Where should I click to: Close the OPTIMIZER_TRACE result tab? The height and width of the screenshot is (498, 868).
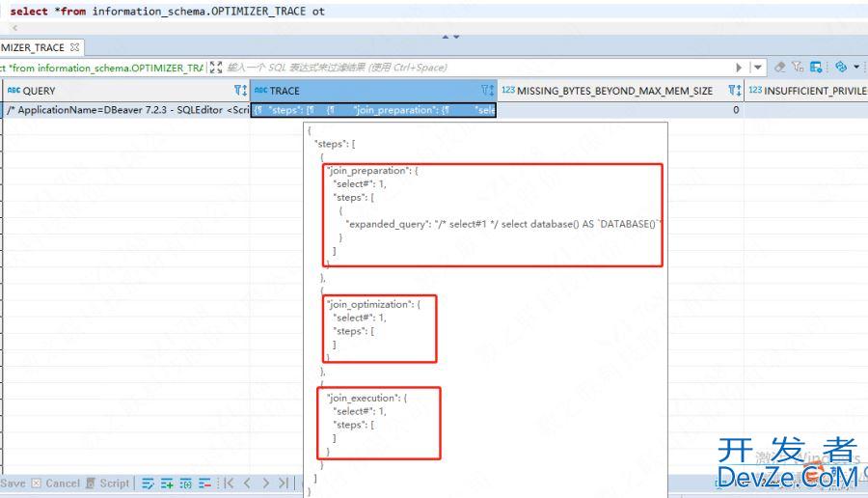pyautogui.click(x=74, y=47)
